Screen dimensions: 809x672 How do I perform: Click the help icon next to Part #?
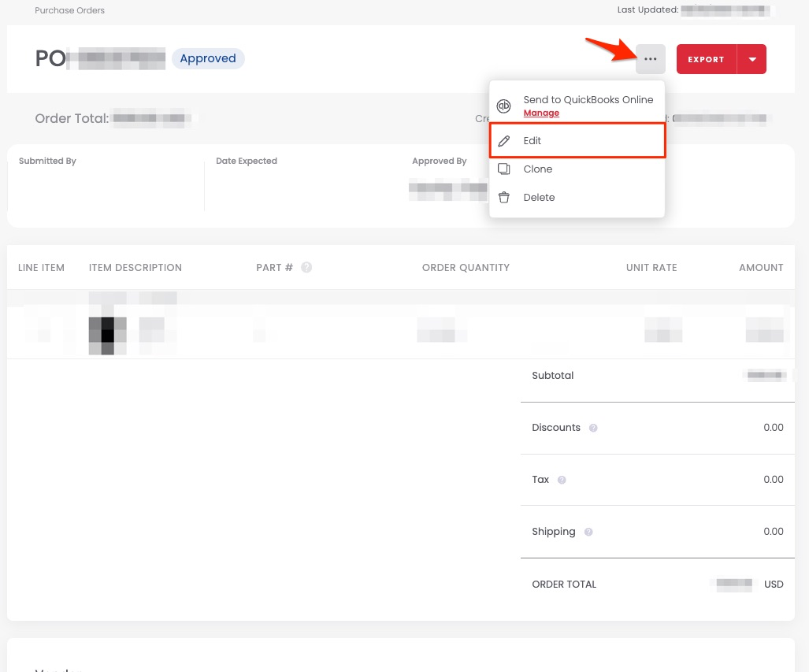pos(306,268)
